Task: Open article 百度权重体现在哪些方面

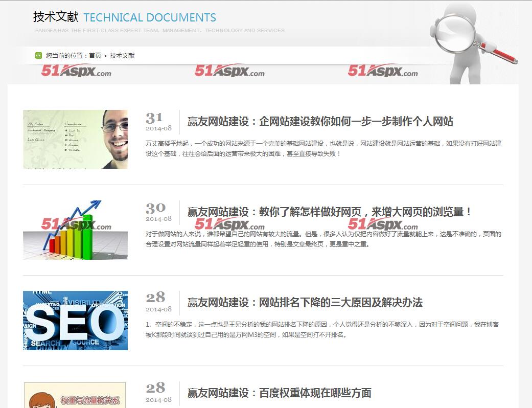Action: [279, 393]
